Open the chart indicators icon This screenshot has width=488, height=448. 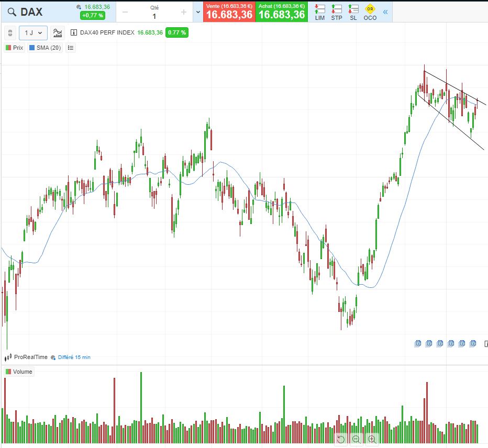(58, 33)
